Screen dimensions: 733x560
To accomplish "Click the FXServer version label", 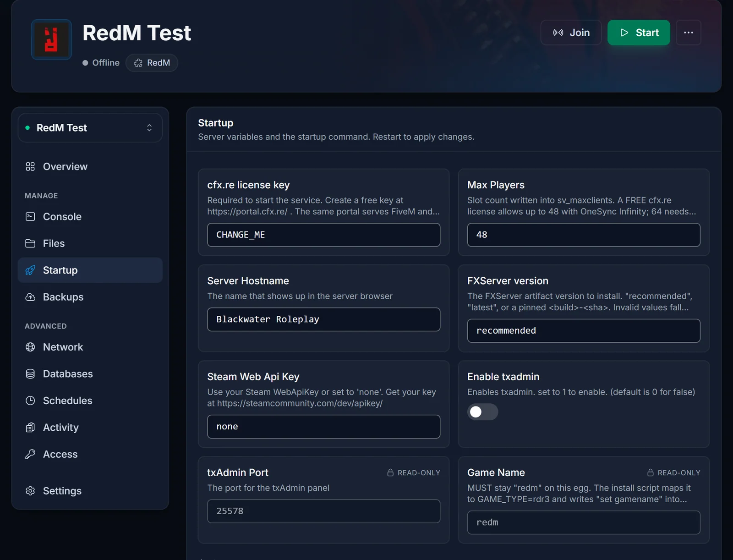I will point(508,281).
